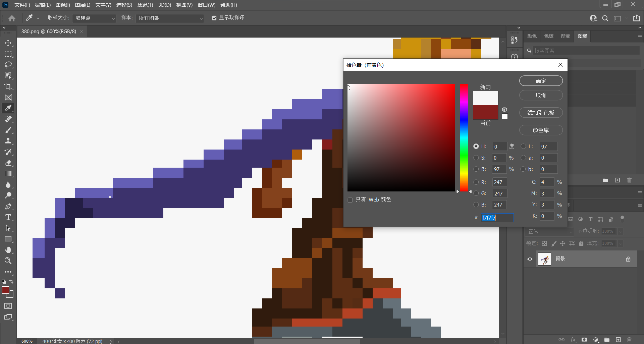Select the Clone Stamp tool
644x344 pixels.
click(x=8, y=141)
